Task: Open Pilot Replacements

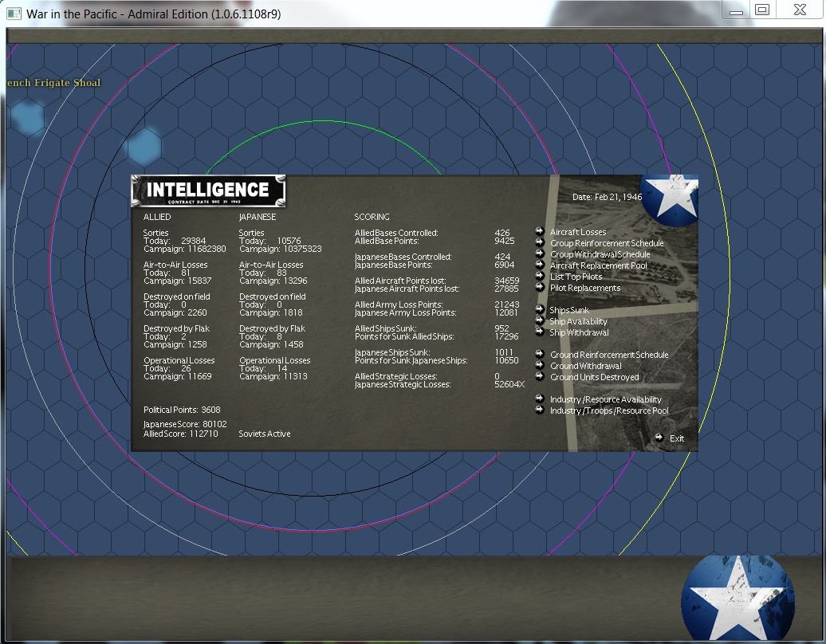Action: 585,288
